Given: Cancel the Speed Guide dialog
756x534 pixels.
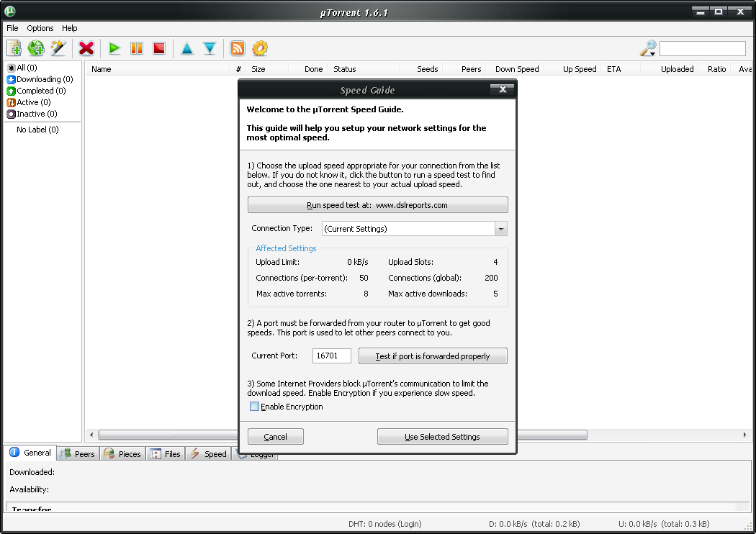Looking at the screenshot, I should (x=275, y=437).
